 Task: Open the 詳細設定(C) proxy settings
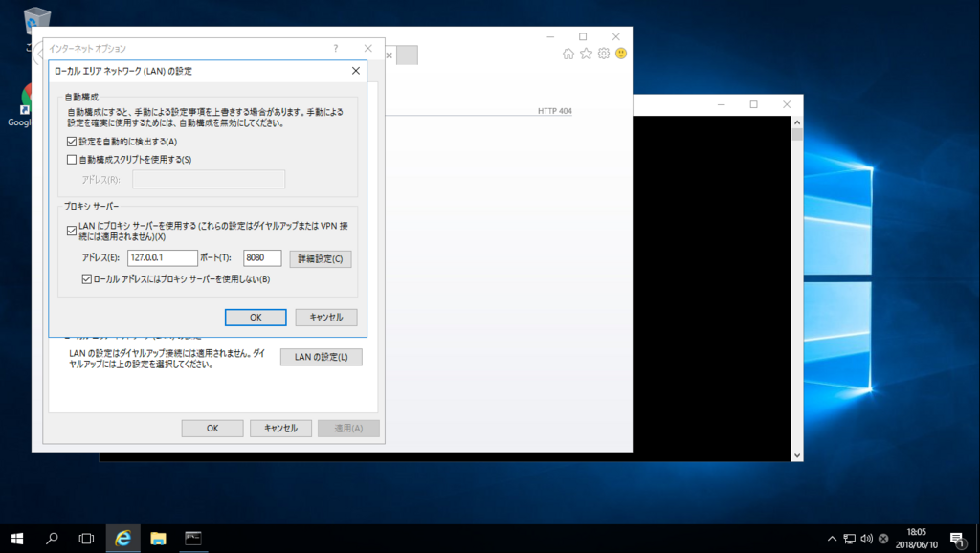pyautogui.click(x=320, y=258)
